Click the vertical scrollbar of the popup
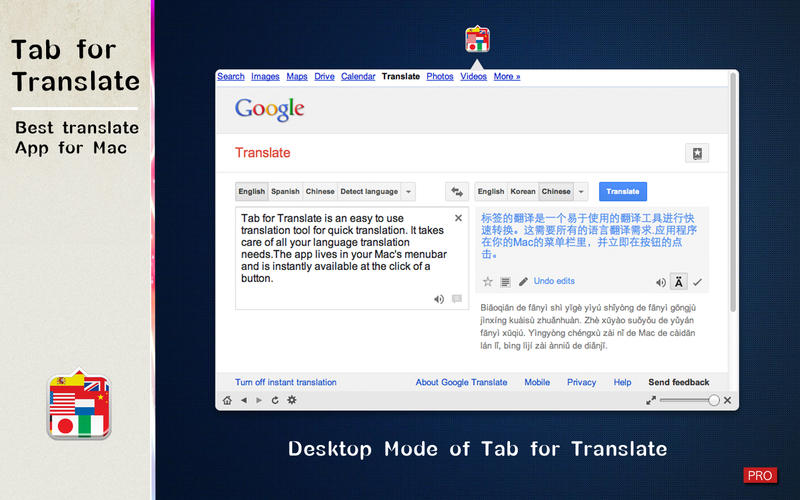This screenshot has height=500, width=800. point(733,192)
